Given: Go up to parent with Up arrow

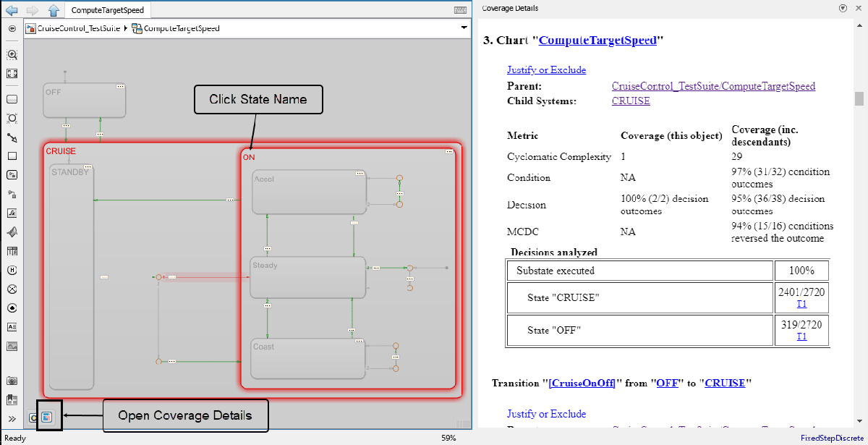Looking at the screenshot, I should 54,10.
